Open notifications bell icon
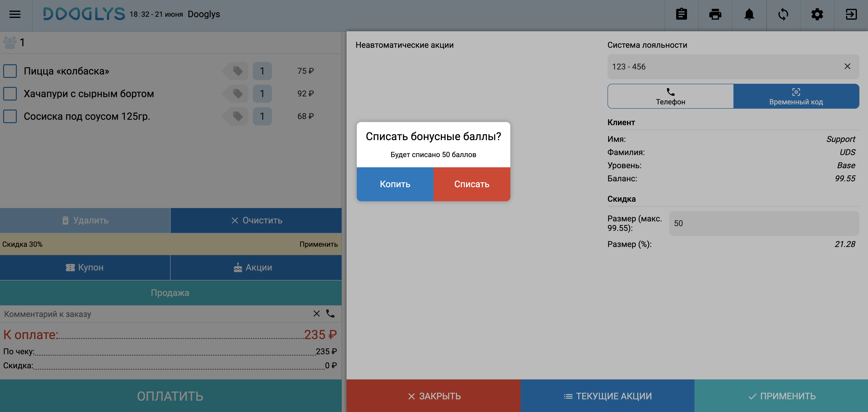This screenshot has width=868, height=412. point(749,14)
